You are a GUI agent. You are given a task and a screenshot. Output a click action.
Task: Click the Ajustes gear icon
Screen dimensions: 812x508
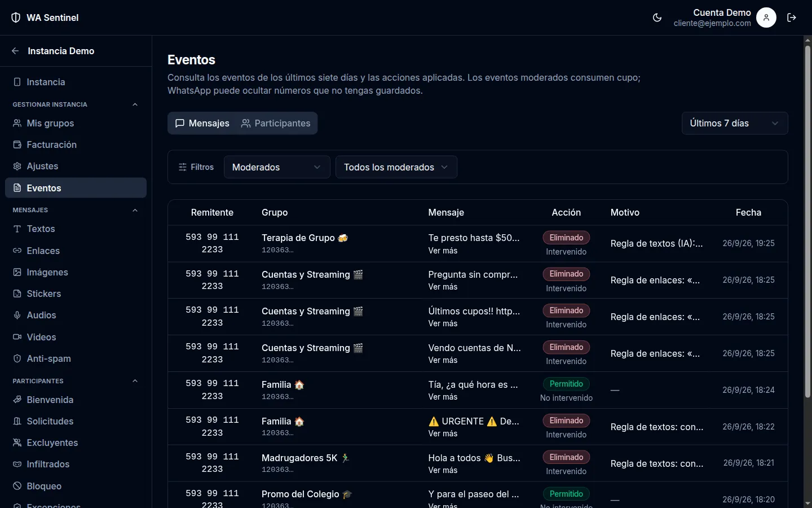(x=17, y=166)
